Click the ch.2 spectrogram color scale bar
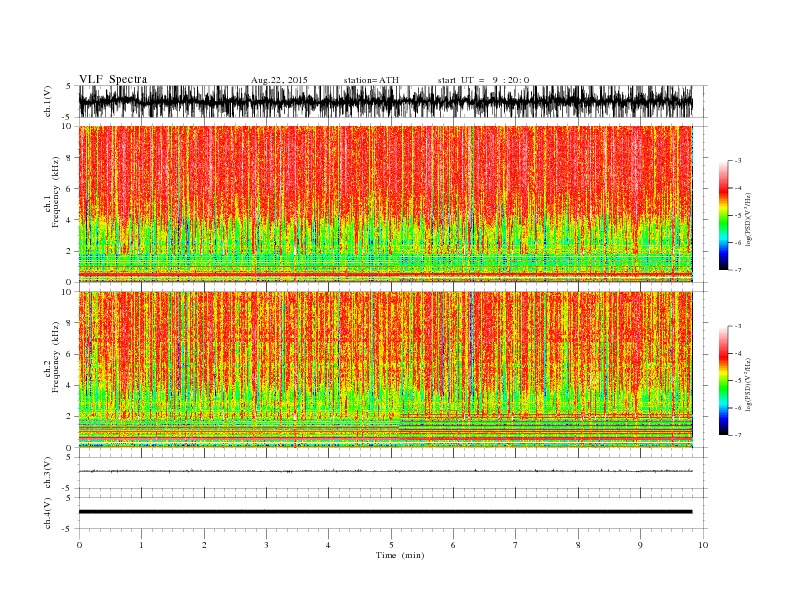 tap(723, 380)
